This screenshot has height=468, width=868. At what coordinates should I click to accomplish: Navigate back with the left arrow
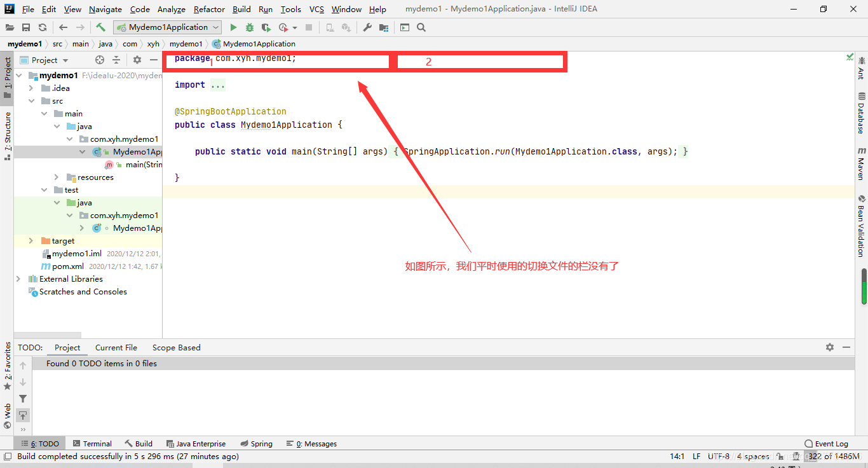tap(63, 27)
